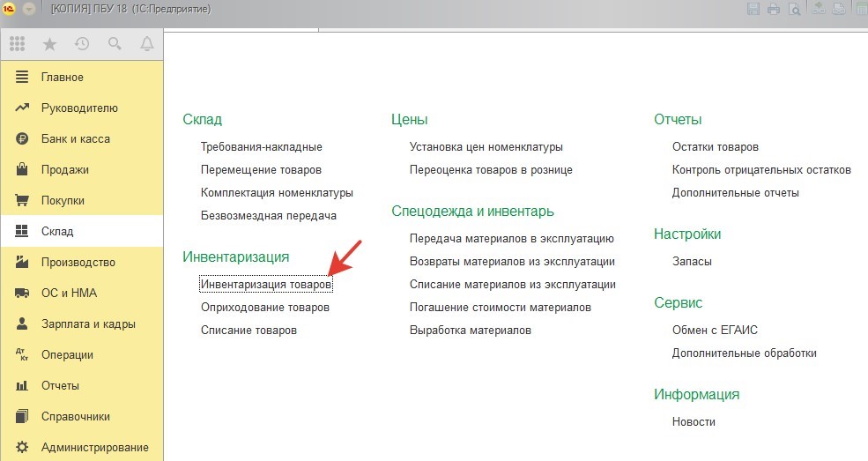The width and height of the screenshot is (868, 461).
Task: Click Списание материалов из эксплуатации
Action: [512, 285]
